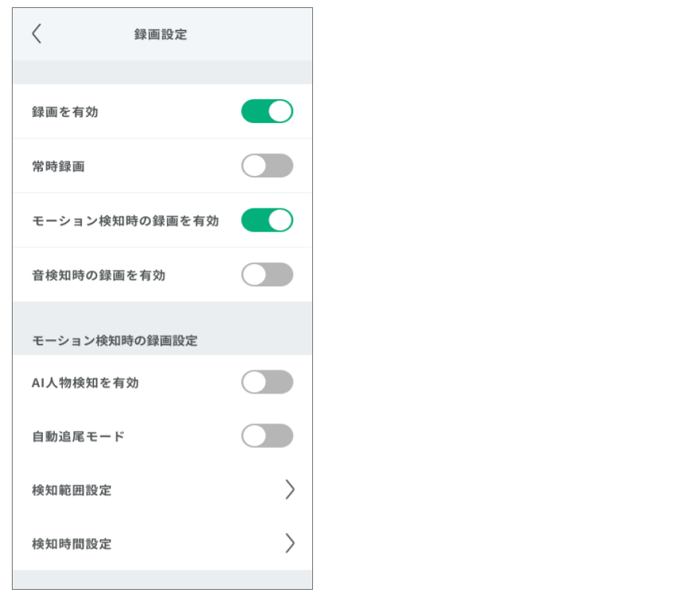Click the 録画設定 page title
700x599 pixels.
pos(161,34)
